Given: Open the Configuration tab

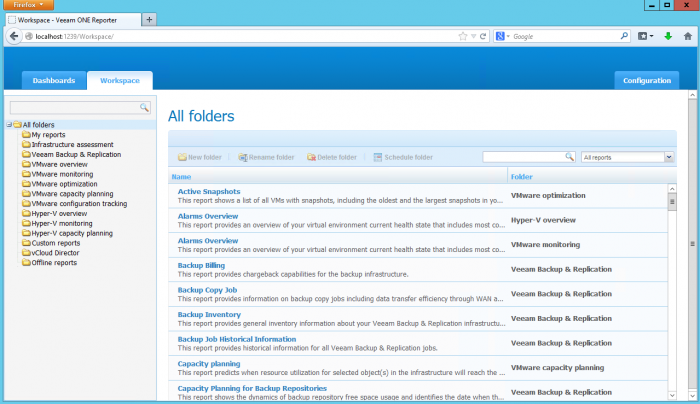Looking at the screenshot, I should [646, 80].
